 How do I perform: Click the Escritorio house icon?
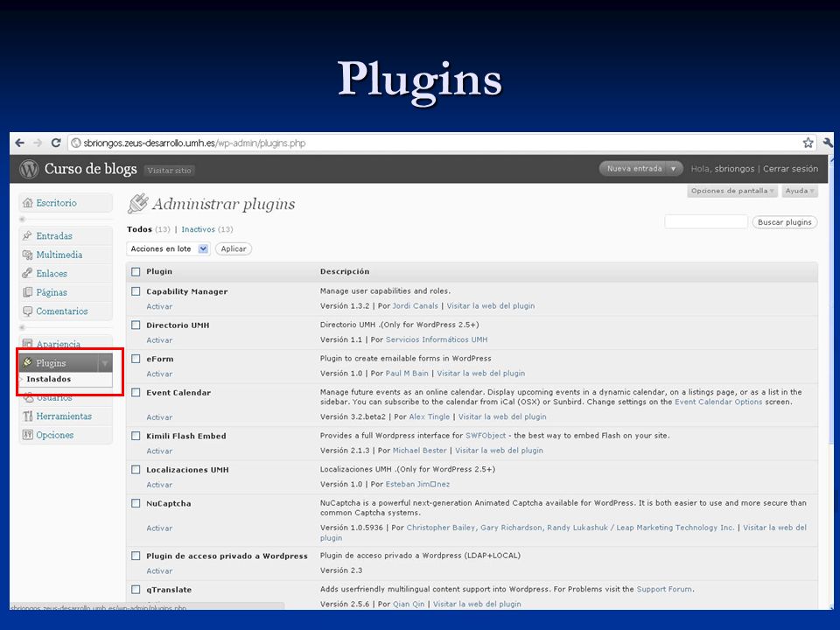[28, 203]
